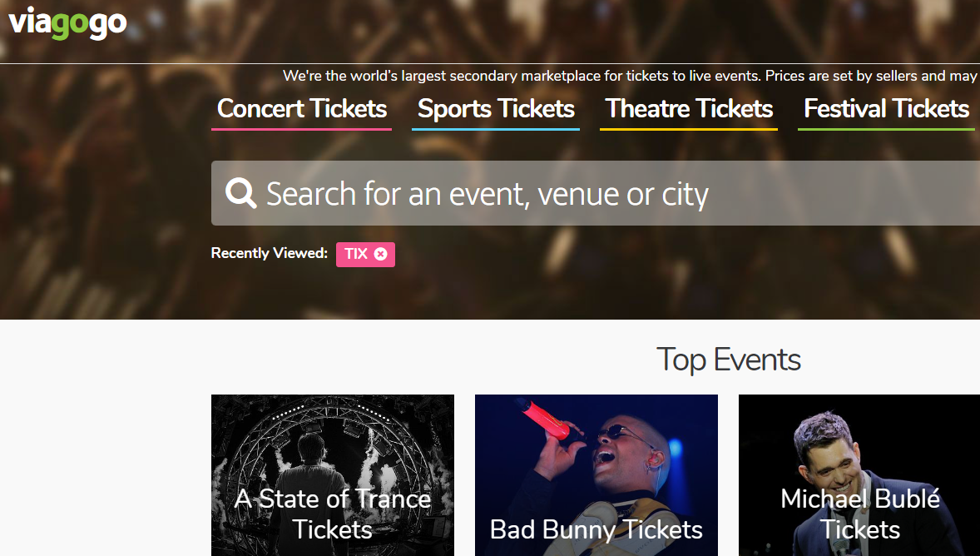Click the "A State of Trance Tickets" title text
This screenshot has width=980, height=556.
tap(333, 514)
